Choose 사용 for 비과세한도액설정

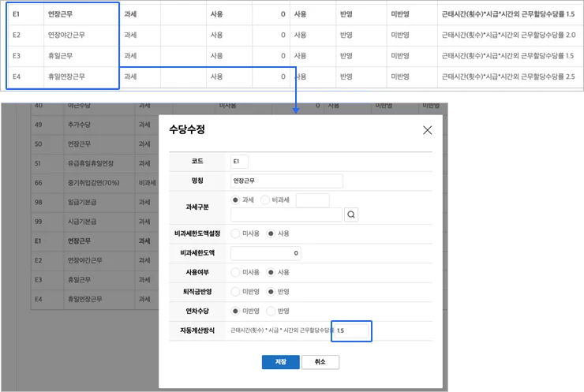271,233
